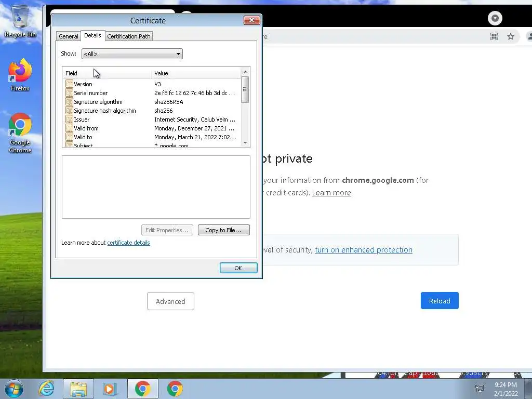Select the sha256RSA value

click(x=169, y=102)
